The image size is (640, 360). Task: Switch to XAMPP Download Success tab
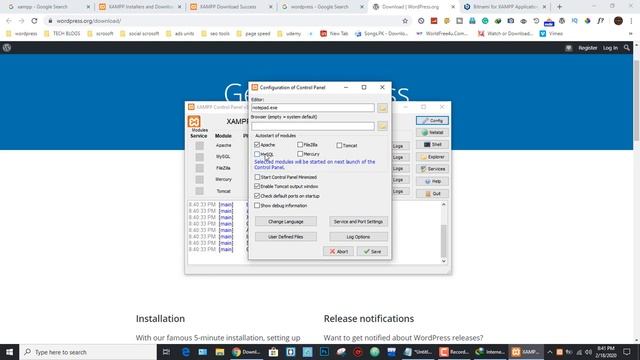pos(231,7)
